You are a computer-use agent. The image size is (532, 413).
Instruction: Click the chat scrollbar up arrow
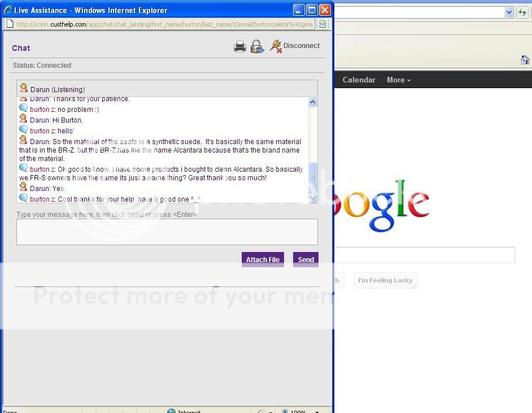312,102
